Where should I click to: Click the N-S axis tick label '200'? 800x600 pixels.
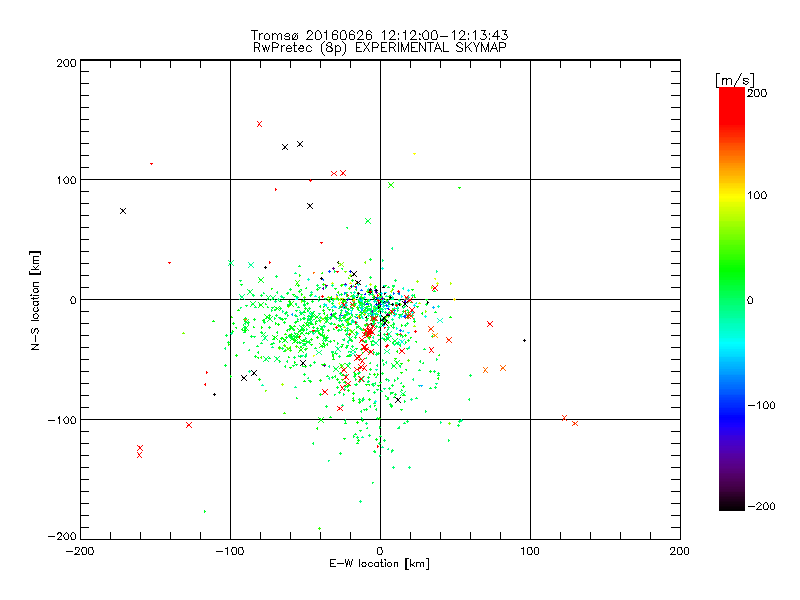66,63
